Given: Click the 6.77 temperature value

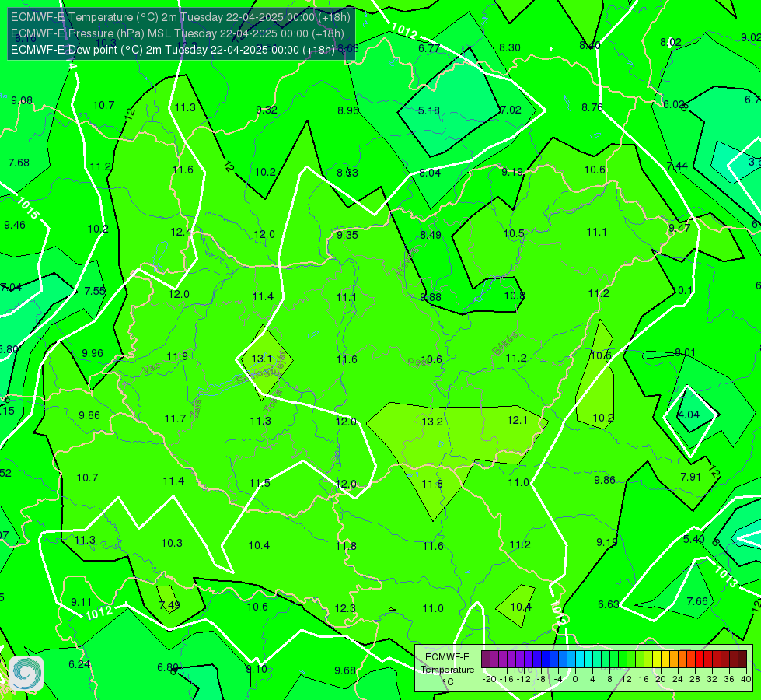Looking at the screenshot, I should pos(429,48).
